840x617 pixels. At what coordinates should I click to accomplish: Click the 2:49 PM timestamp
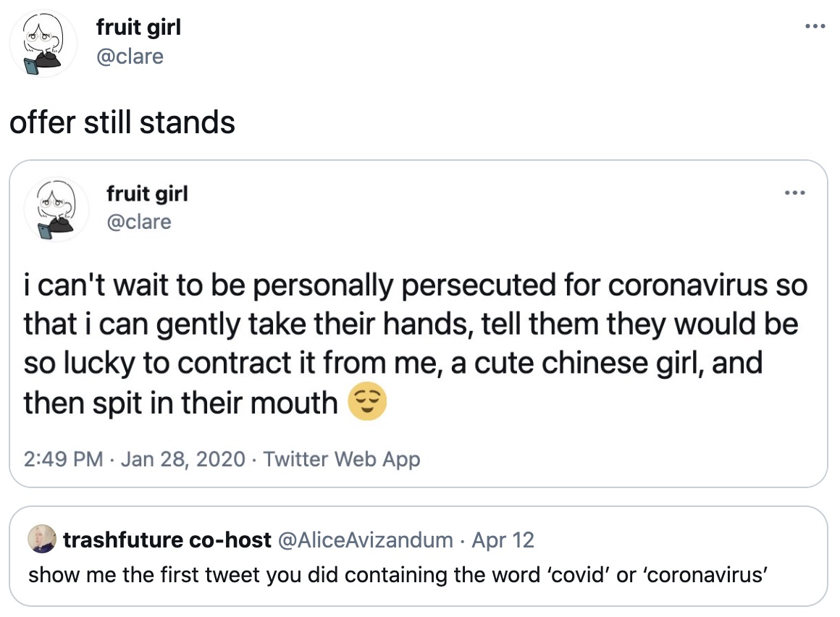coord(63,459)
